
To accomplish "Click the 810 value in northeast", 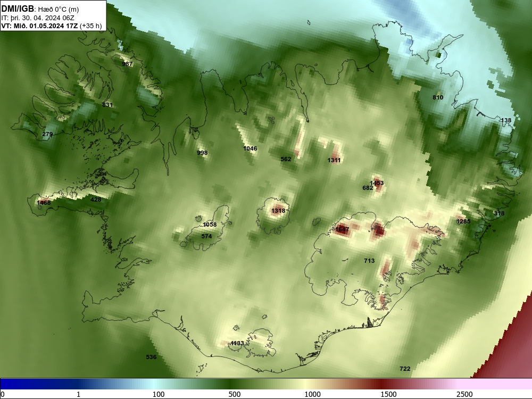I will 438,97.
